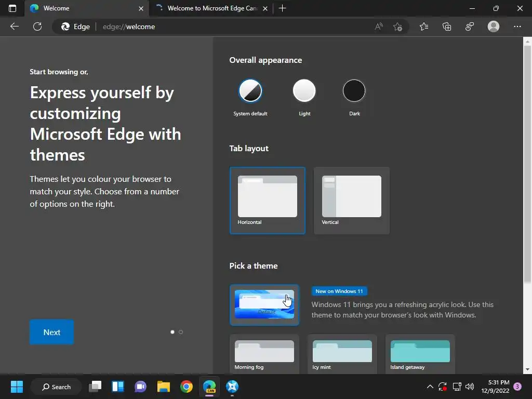Go to second page indicator dot
The image size is (532, 399).
coord(181,332)
